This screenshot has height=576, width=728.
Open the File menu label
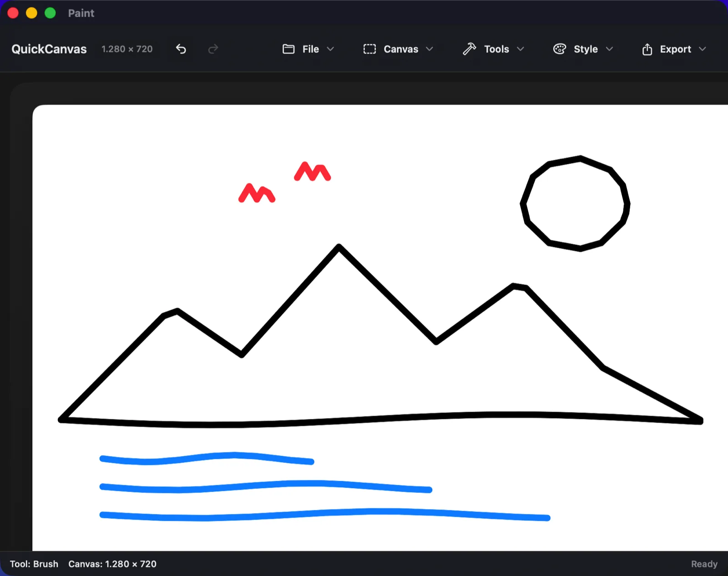click(x=311, y=49)
